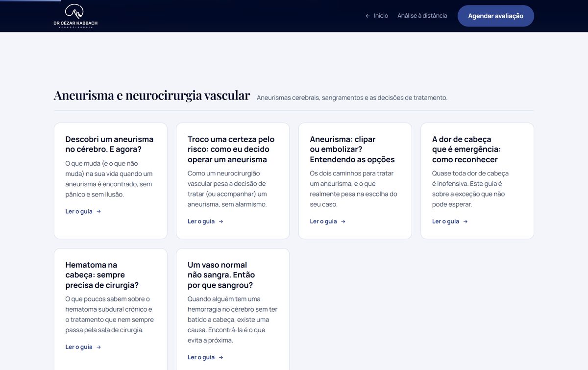The image size is (588, 370).
Task: Open 'Ler o guia' for the Hematoma na cabeça card
Action: (x=83, y=347)
